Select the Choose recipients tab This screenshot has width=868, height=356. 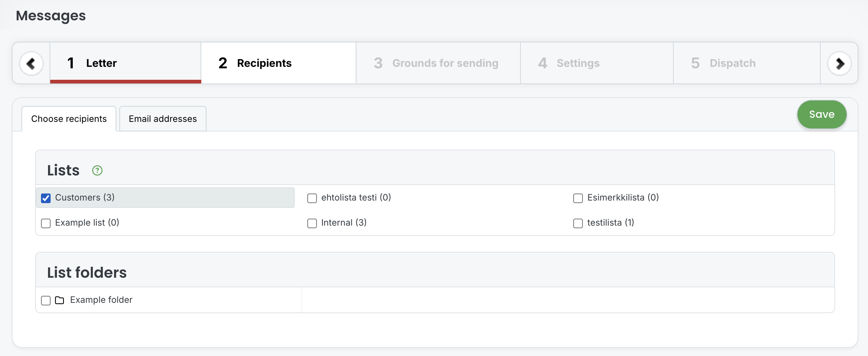click(x=69, y=119)
